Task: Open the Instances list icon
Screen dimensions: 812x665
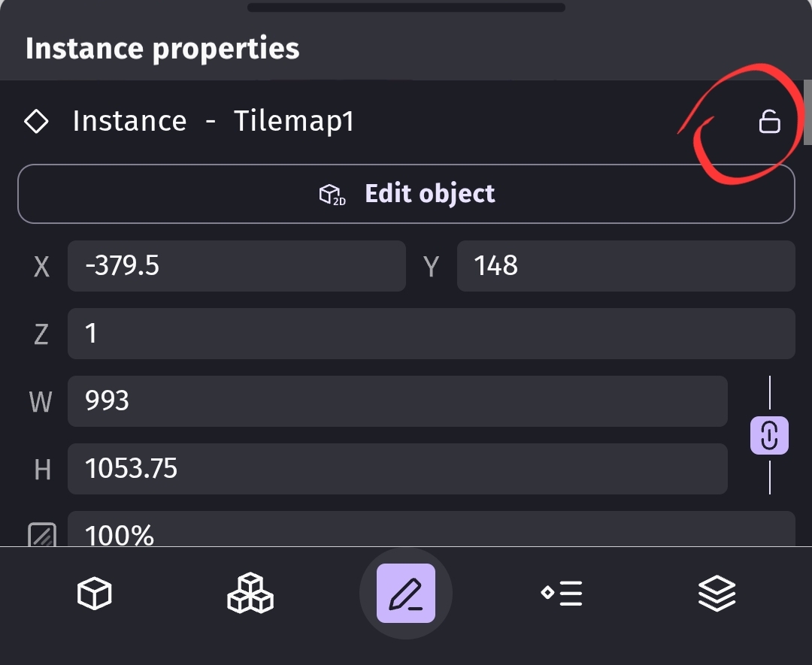Action: click(562, 594)
